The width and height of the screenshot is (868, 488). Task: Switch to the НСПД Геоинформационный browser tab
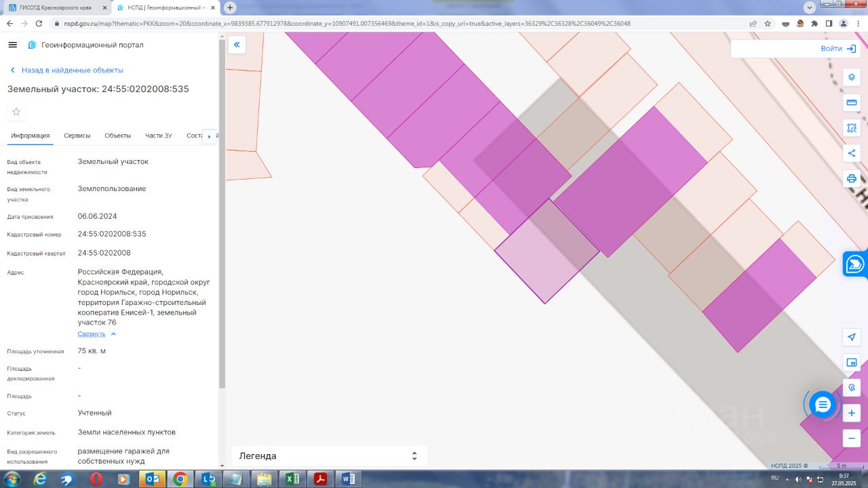(165, 7)
